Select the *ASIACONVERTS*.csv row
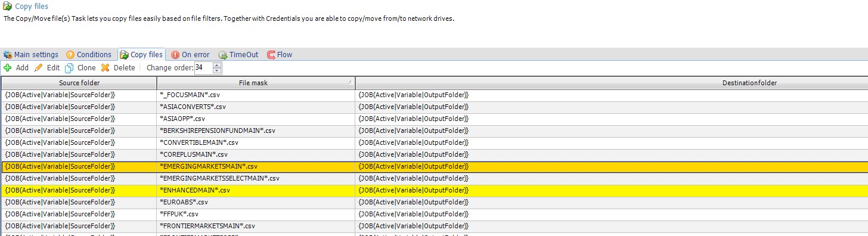This screenshot has width=868, height=236. (x=434, y=107)
